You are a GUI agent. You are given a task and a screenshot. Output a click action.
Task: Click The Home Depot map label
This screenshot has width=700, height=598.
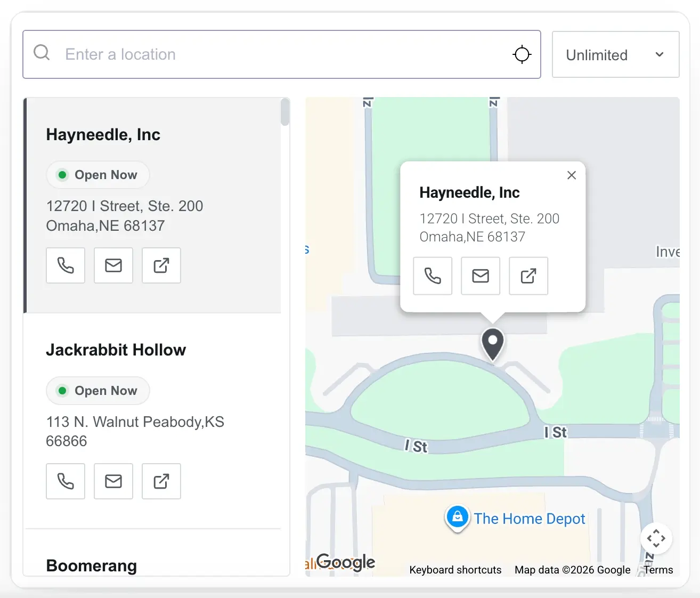click(530, 519)
